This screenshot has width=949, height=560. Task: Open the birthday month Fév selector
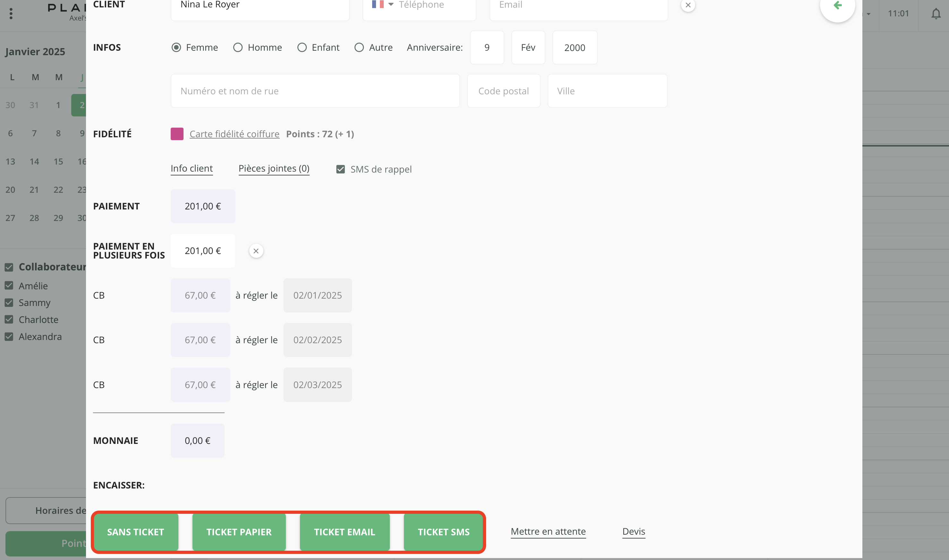click(x=528, y=47)
